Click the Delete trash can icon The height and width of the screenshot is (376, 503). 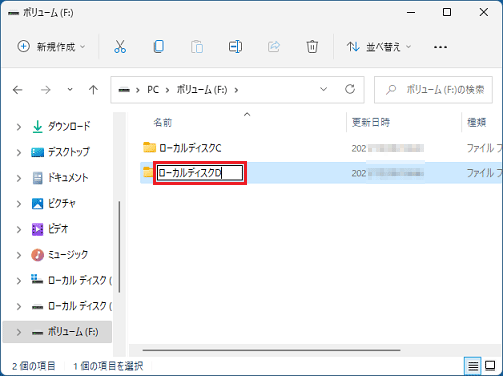(x=312, y=47)
